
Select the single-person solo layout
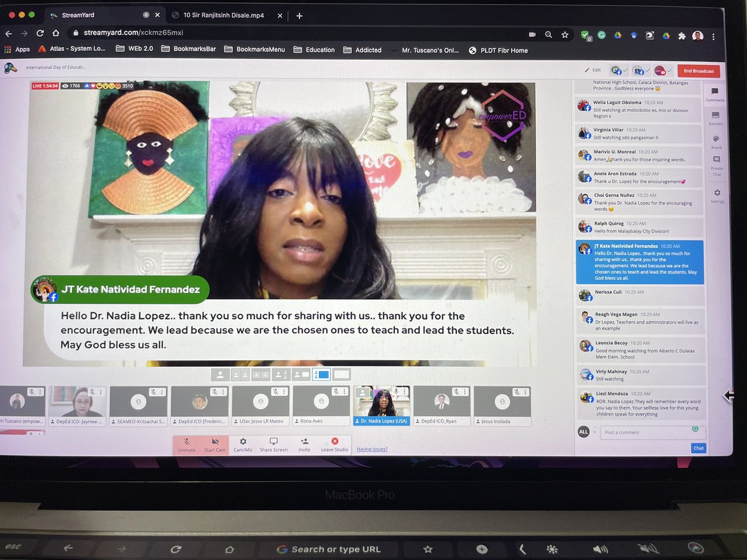point(219,375)
